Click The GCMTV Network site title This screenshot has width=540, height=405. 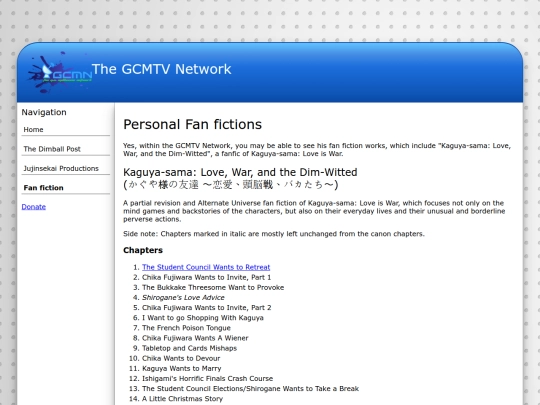point(161,69)
